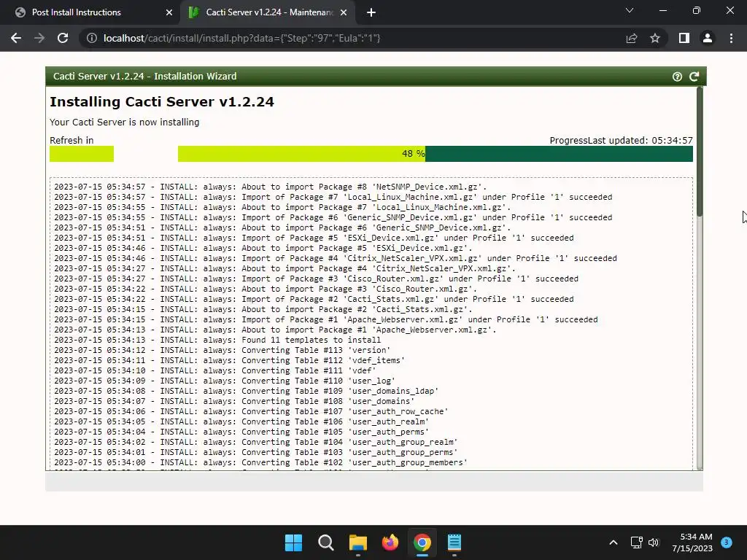Open the wizard help icon

pos(677,77)
